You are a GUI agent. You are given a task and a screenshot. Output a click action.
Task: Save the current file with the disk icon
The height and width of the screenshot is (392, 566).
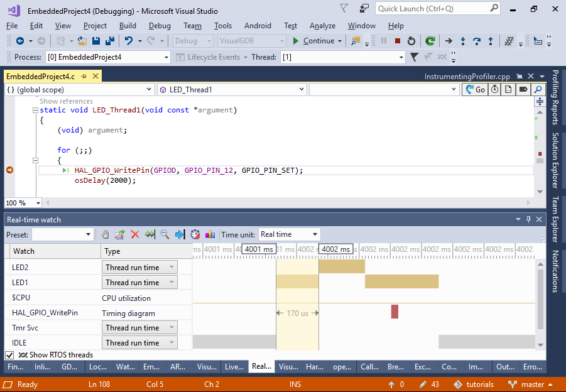[96, 41]
